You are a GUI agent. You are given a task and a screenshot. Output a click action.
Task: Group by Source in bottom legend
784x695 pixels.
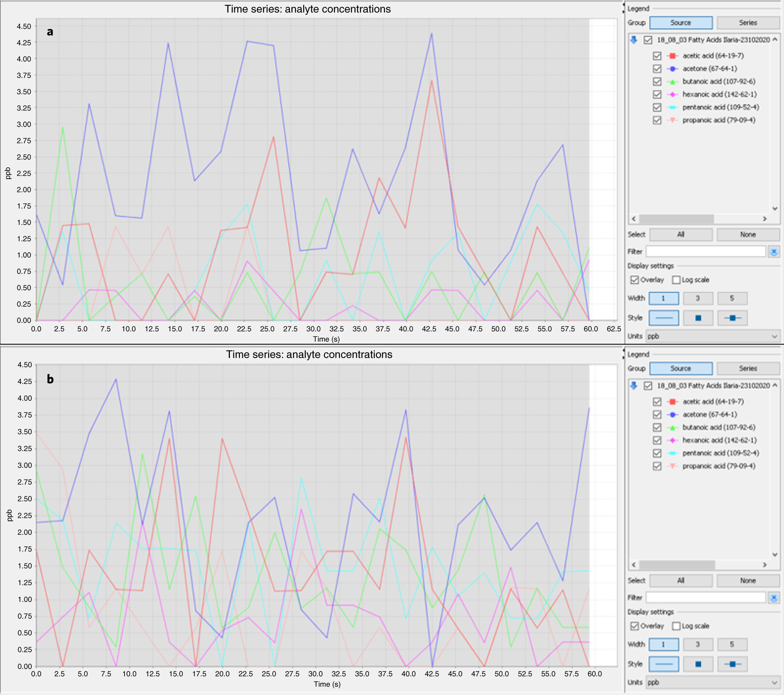tap(681, 368)
